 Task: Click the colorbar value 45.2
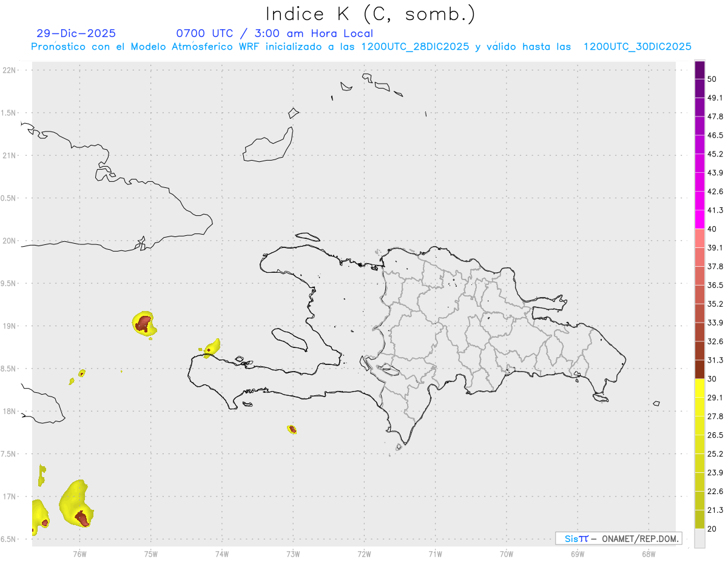[x=715, y=154]
